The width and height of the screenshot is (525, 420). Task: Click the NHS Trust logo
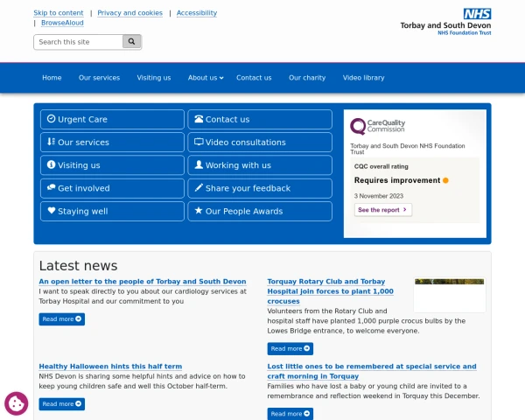tap(445, 20)
